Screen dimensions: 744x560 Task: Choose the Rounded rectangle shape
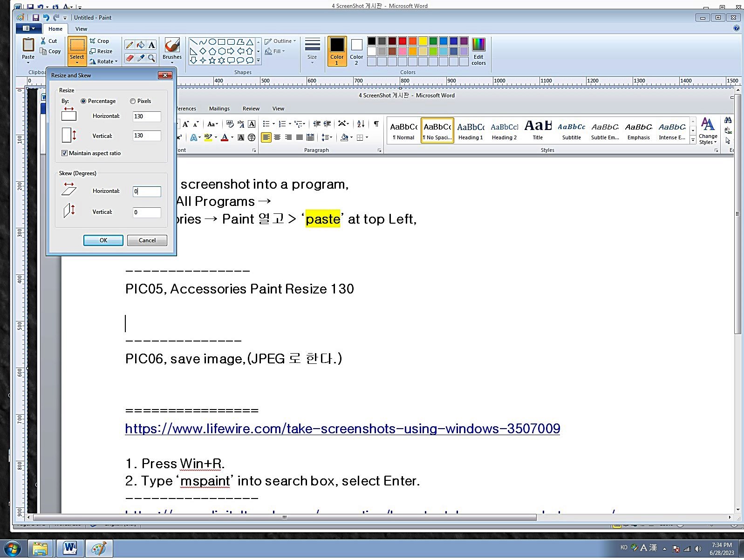click(x=231, y=42)
